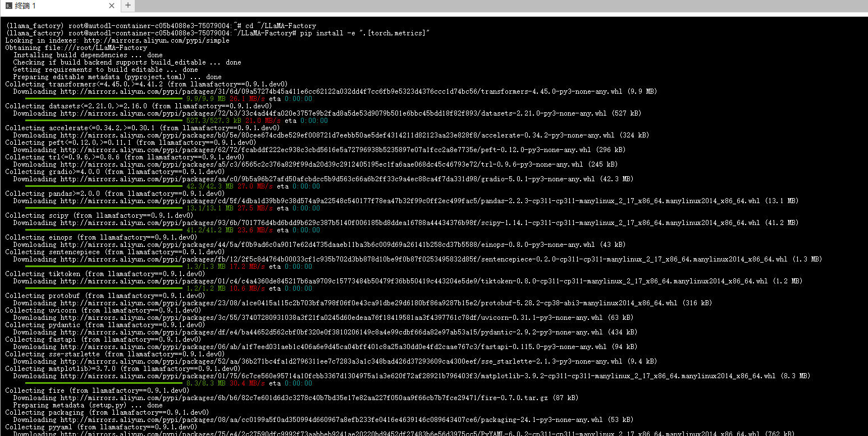
Task: Click the sentencepiece-0.2.0 wheel download line
Action: pyautogui.click(x=418, y=259)
